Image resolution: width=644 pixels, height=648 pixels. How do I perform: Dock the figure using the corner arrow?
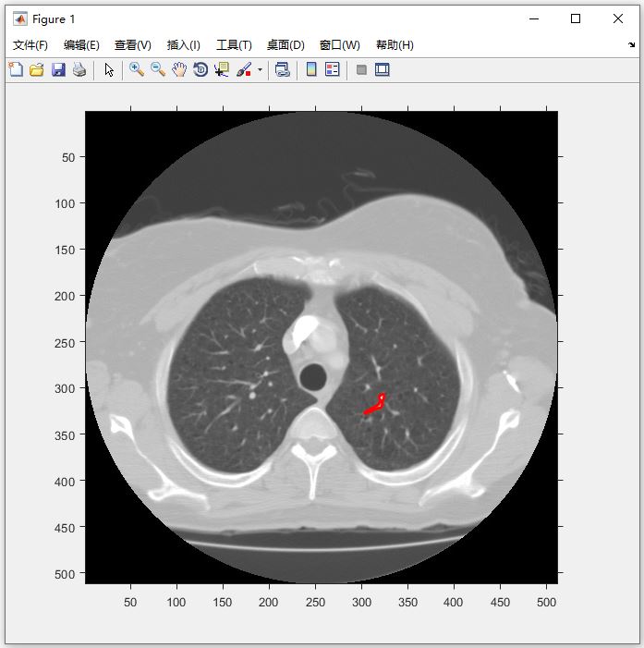click(x=632, y=44)
